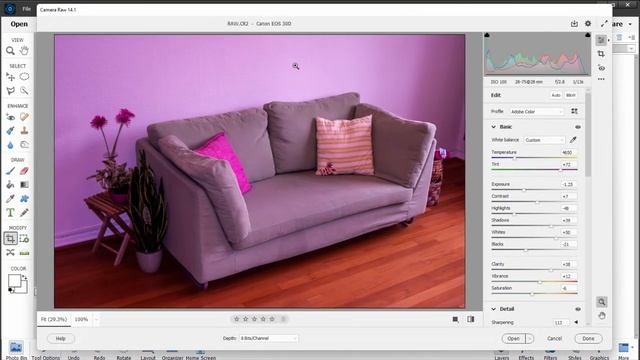Expand the Sharpening disclosure triangle

576,322
